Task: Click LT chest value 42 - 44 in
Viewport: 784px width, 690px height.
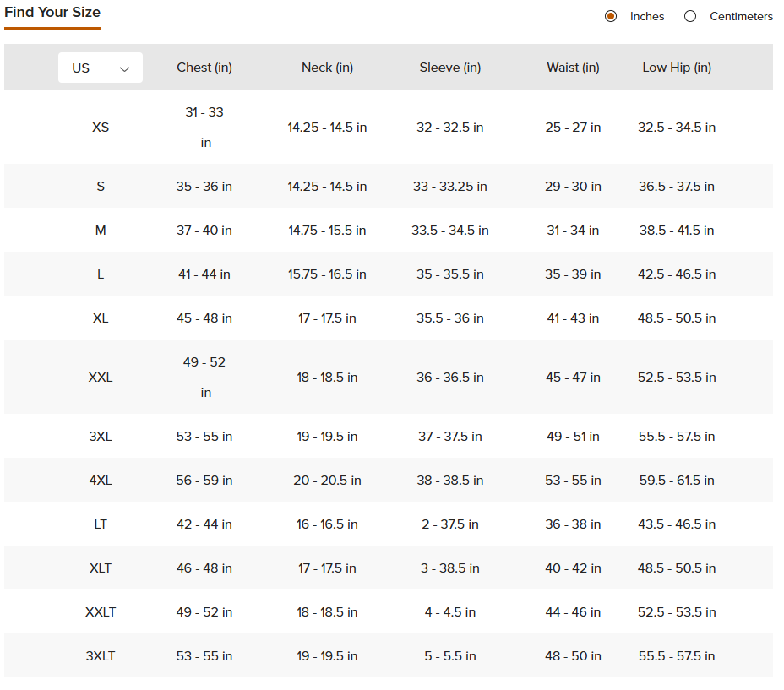Action: 204,524
